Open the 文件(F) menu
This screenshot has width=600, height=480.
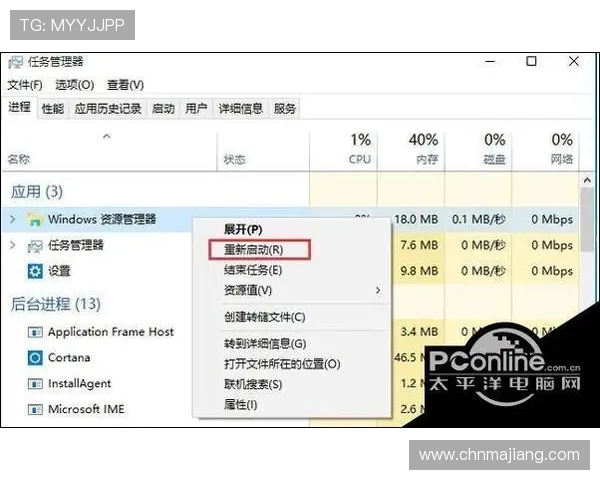[25, 85]
